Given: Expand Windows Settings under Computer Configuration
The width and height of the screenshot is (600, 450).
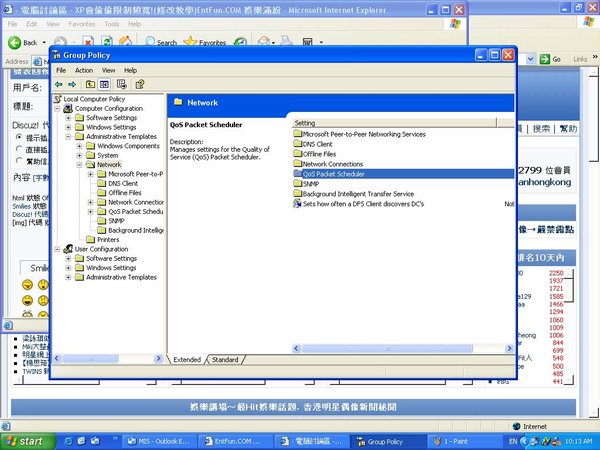Looking at the screenshot, I should coord(68,127).
